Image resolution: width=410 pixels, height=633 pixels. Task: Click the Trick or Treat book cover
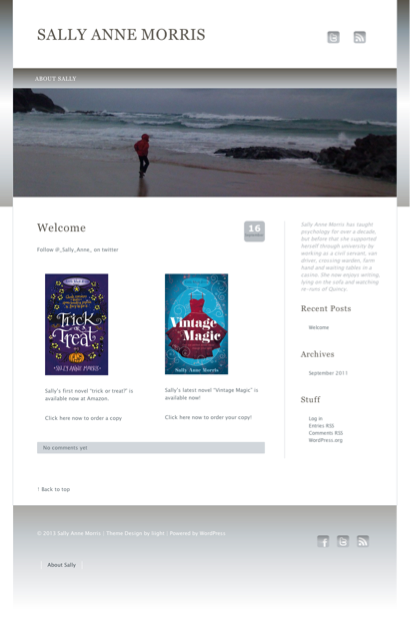point(76,324)
